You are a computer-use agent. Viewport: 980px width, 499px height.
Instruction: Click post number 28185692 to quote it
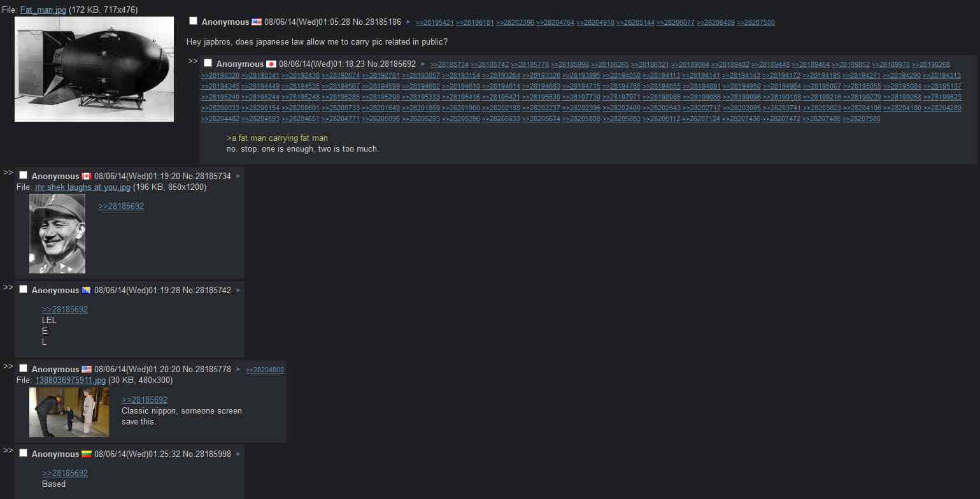[398, 64]
